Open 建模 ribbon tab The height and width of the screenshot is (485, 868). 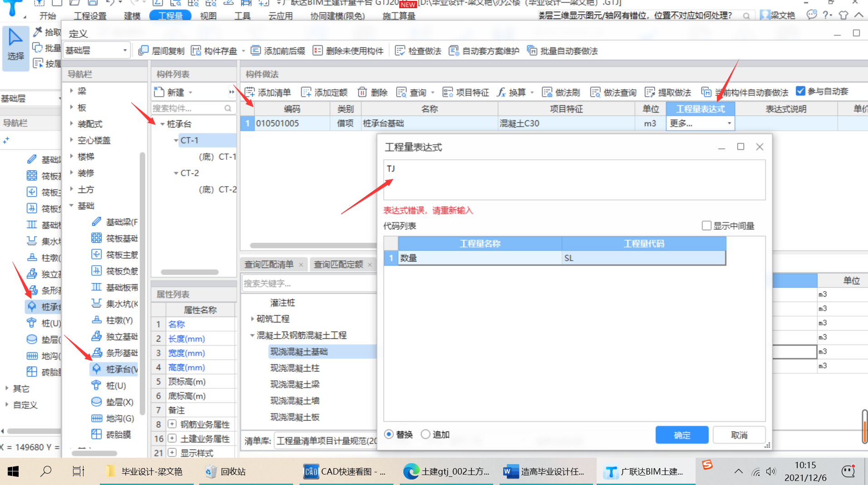(132, 16)
